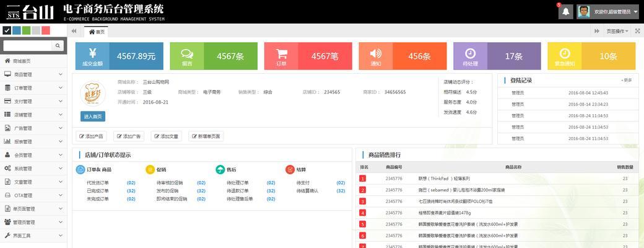The image size is (644, 248).
Task: Expand the 会员管理 sidebar chevron
Action: (x=61, y=155)
